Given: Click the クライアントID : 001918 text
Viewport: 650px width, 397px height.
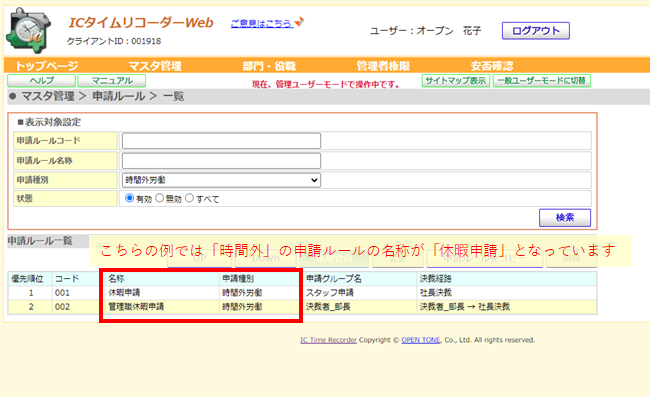Looking at the screenshot, I should 114,41.
